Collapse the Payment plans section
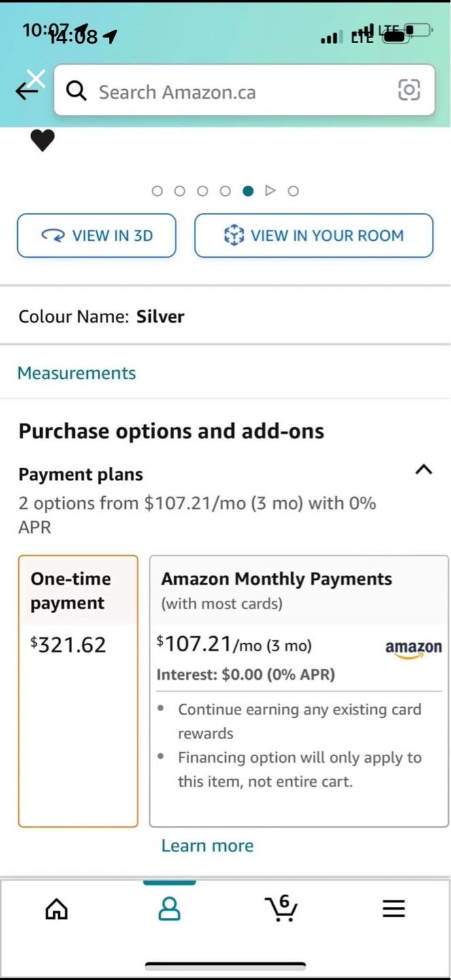This screenshot has height=980, width=451. [424, 470]
